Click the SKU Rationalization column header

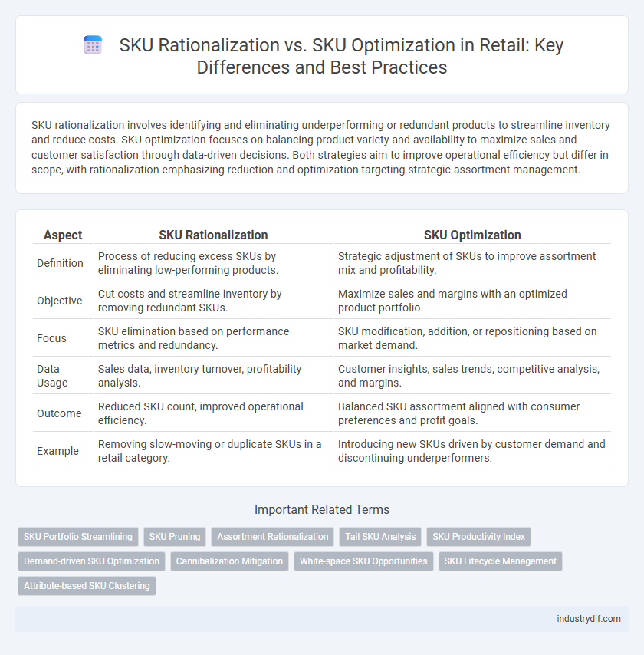point(213,235)
